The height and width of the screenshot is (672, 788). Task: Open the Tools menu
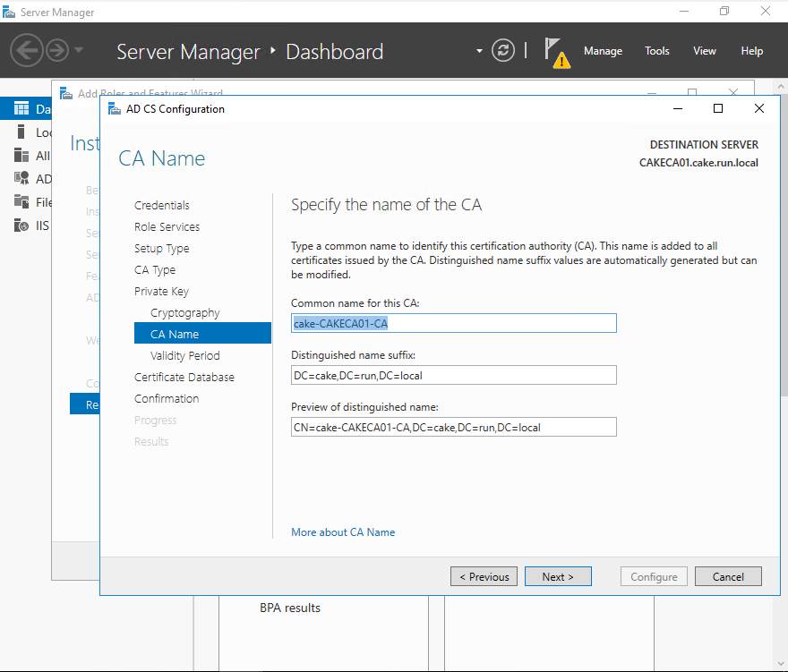click(657, 51)
